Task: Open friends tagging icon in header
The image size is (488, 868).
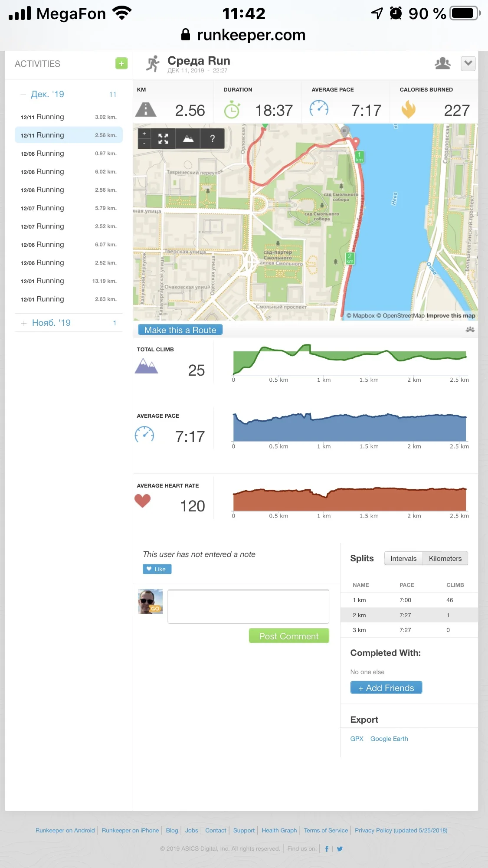Action: pos(442,63)
